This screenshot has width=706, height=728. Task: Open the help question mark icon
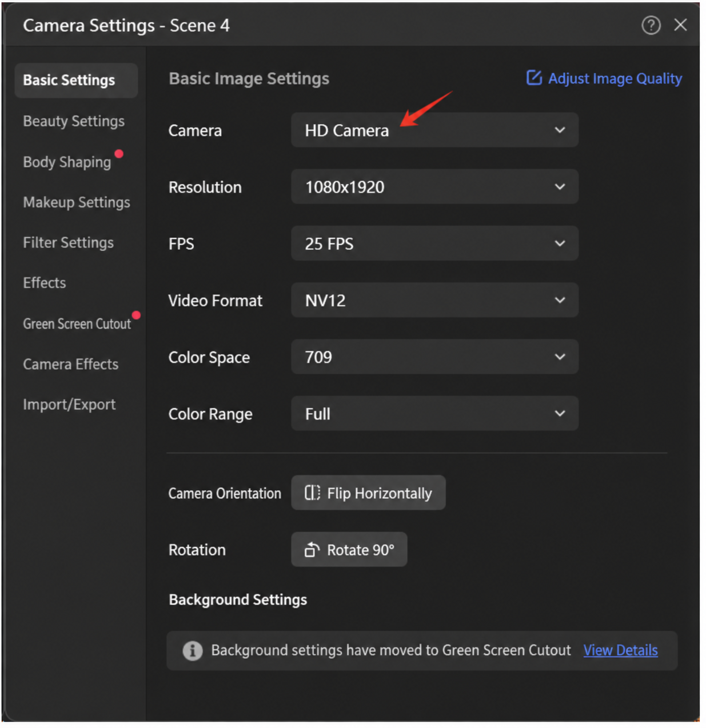[651, 25]
